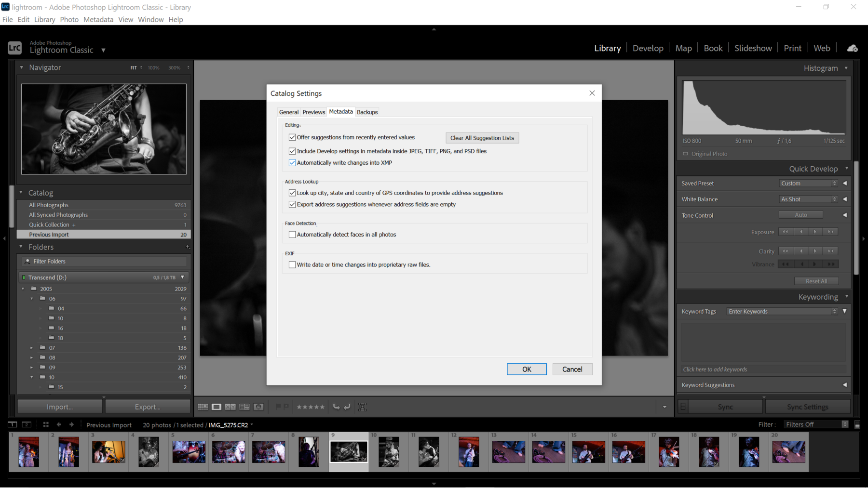Open the cloud sync status icon

853,48
